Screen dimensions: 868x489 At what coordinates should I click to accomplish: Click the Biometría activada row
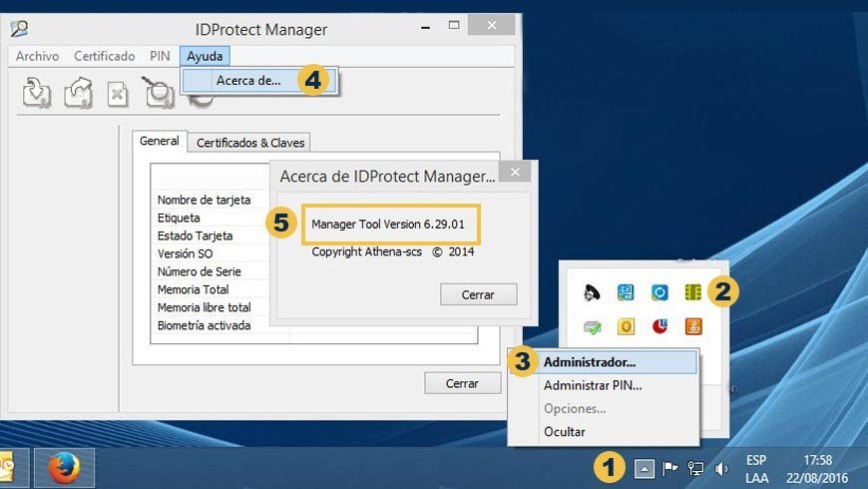(210, 325)
